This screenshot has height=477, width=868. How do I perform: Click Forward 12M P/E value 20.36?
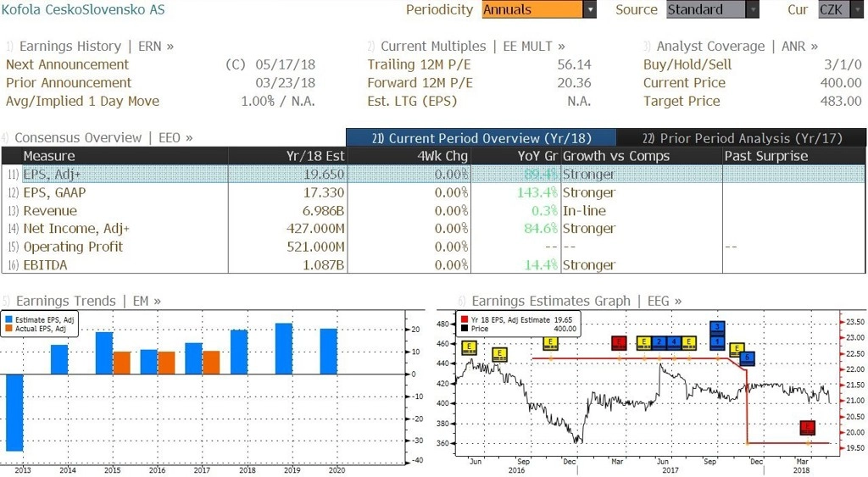click(574, 83)
